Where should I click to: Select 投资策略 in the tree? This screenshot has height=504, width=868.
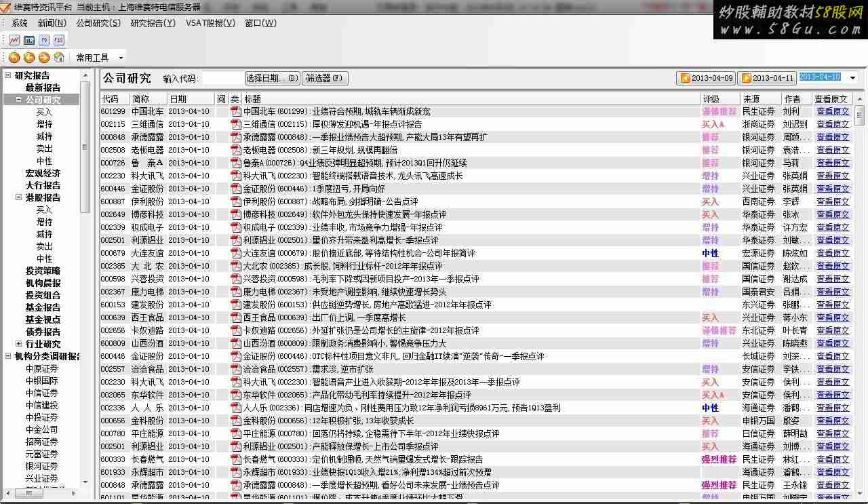tap(43, 271)
